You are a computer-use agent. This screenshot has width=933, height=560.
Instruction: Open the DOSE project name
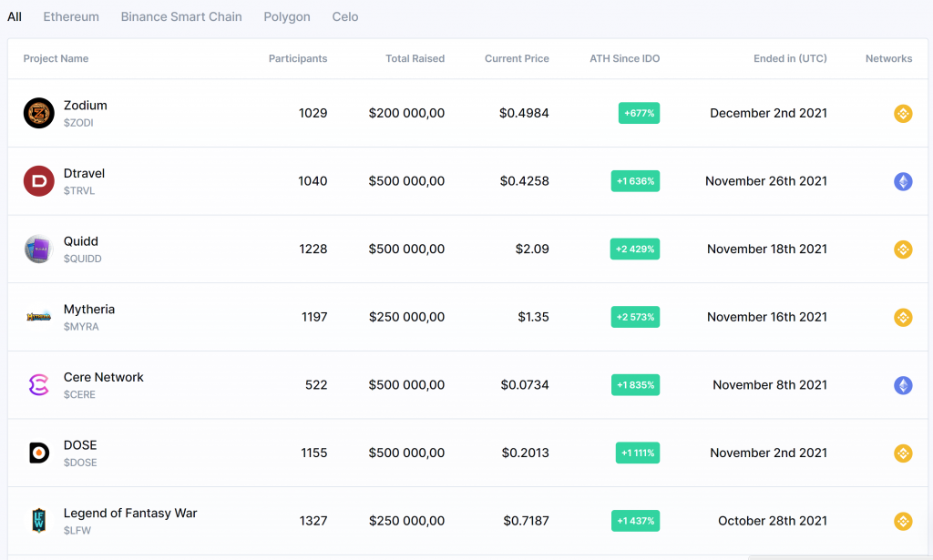click(80, 445)
